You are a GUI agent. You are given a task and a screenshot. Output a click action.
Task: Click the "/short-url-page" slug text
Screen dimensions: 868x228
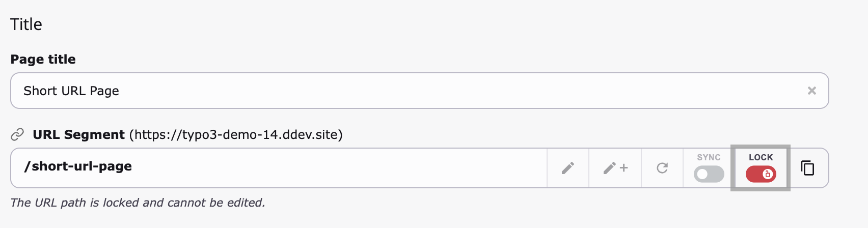click(x=78, y=166)
